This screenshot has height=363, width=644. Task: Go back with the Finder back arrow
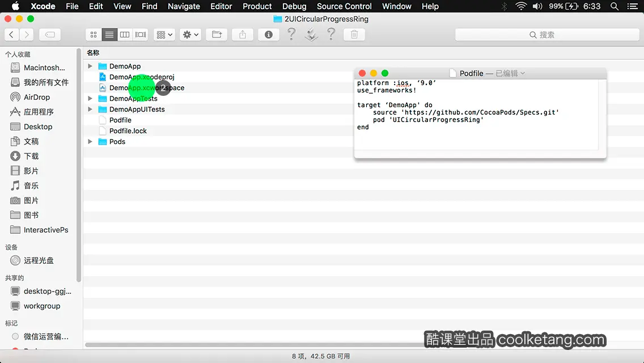11,35
